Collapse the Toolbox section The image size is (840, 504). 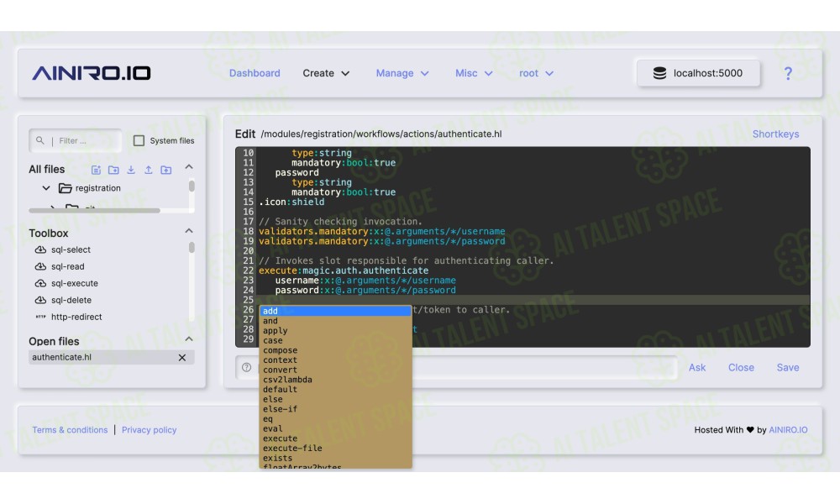(189, 231)
